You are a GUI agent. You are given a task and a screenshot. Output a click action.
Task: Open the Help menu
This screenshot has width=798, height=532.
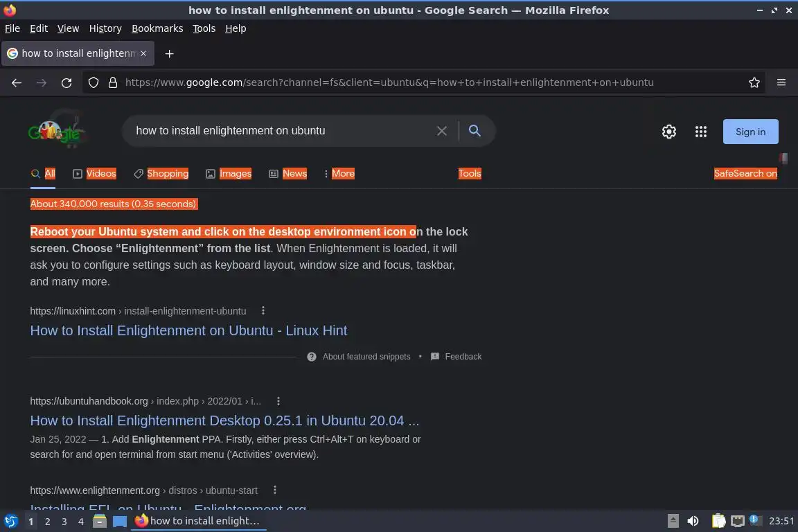point(236,28)
